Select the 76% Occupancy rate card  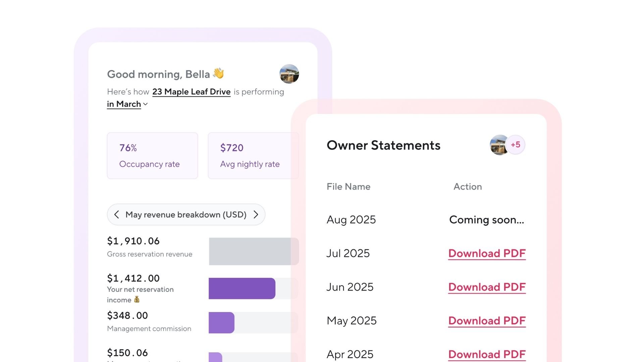click(152, 156)
